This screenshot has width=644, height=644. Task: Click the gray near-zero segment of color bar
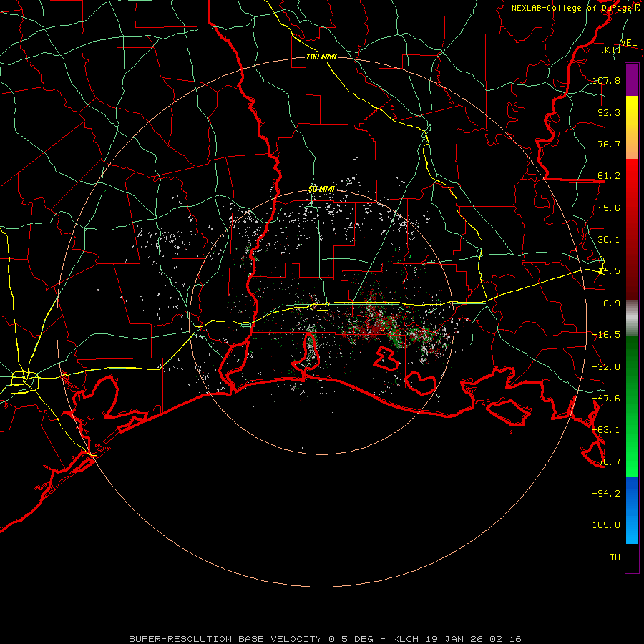[x=632, y=318]
